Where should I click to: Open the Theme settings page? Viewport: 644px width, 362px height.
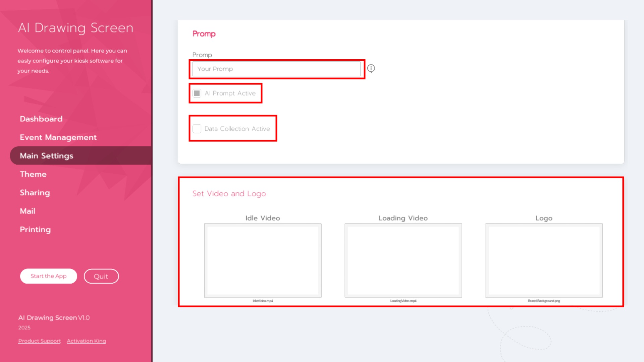pos(33,174)
